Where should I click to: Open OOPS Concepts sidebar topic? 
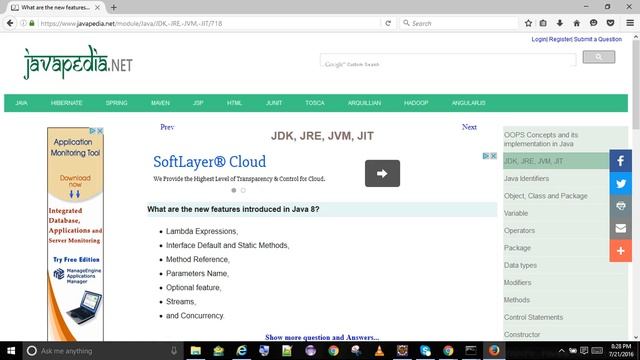point(541,139)
